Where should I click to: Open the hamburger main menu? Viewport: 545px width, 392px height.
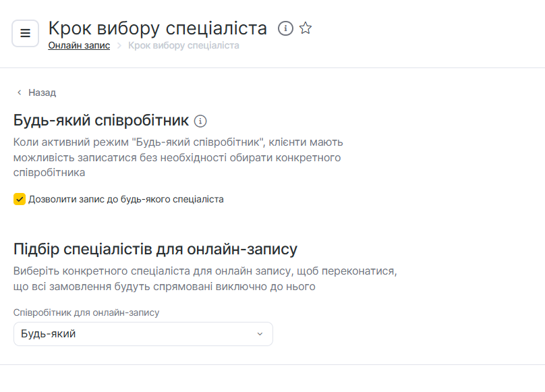point(25,33)
